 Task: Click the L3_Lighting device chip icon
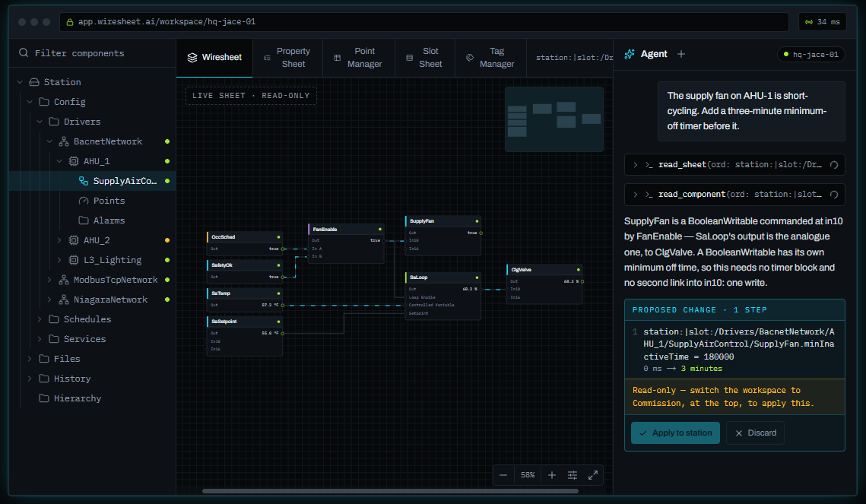[74, 260]
